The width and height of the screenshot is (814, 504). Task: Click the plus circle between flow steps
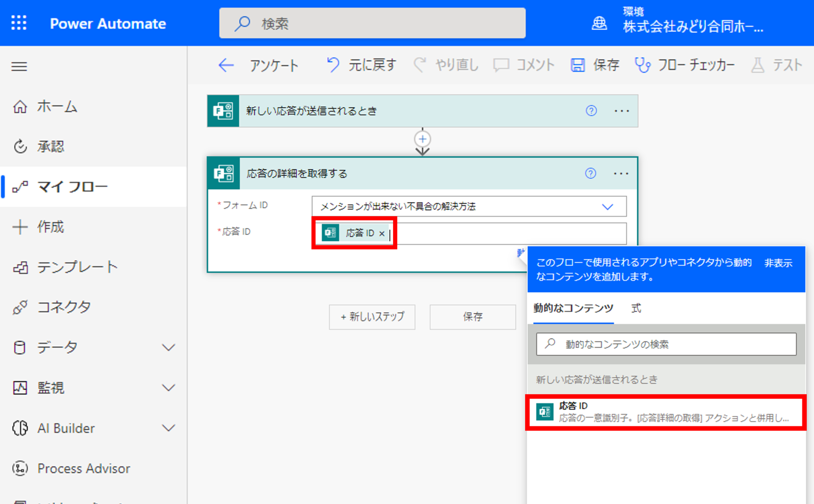(x=422, y=139)
